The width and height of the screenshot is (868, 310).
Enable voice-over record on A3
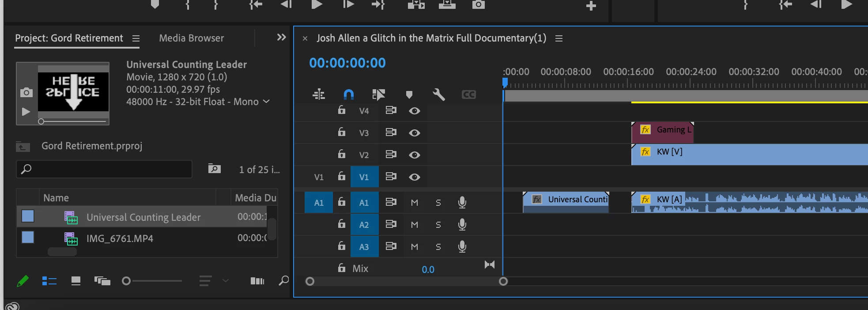click(x=462, y=246)
